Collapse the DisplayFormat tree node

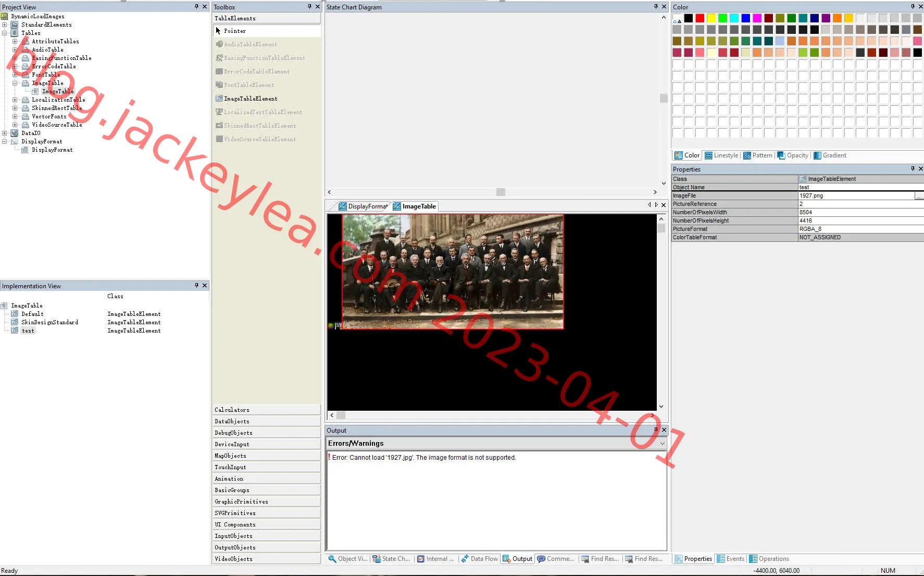point(5,141)
